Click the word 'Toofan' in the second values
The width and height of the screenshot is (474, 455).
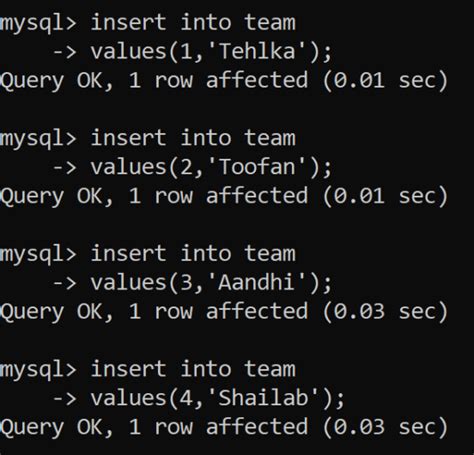click(257, 167)
